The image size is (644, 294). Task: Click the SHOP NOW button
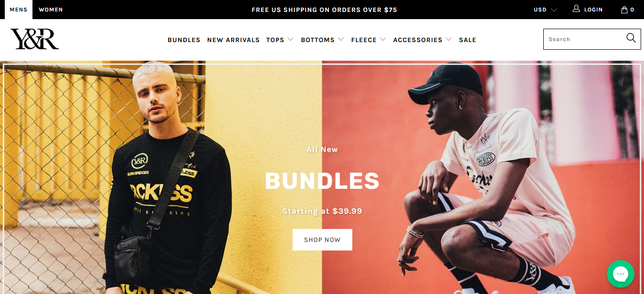point(322,240)
